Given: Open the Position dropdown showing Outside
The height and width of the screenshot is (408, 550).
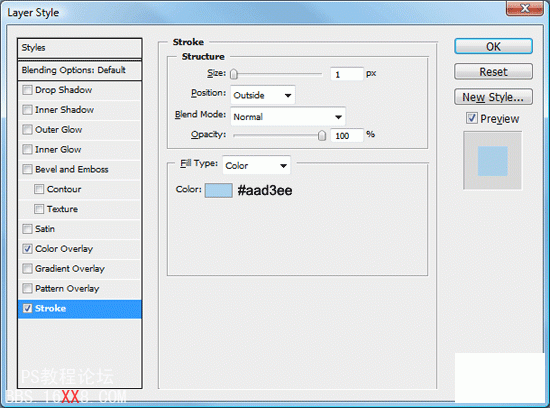Looking at the screenshot, I should (x=263, y=95).
